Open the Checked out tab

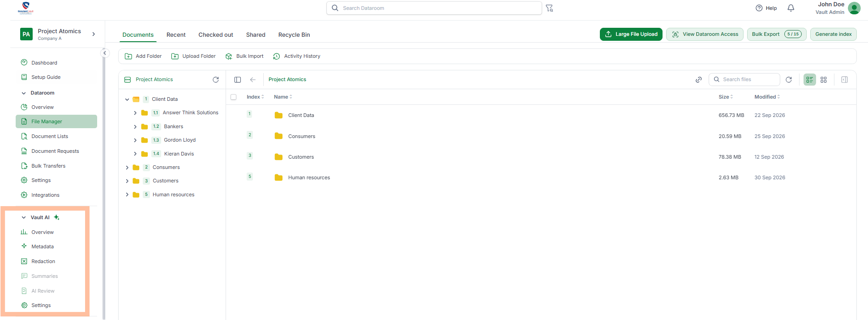coord(216,35)
